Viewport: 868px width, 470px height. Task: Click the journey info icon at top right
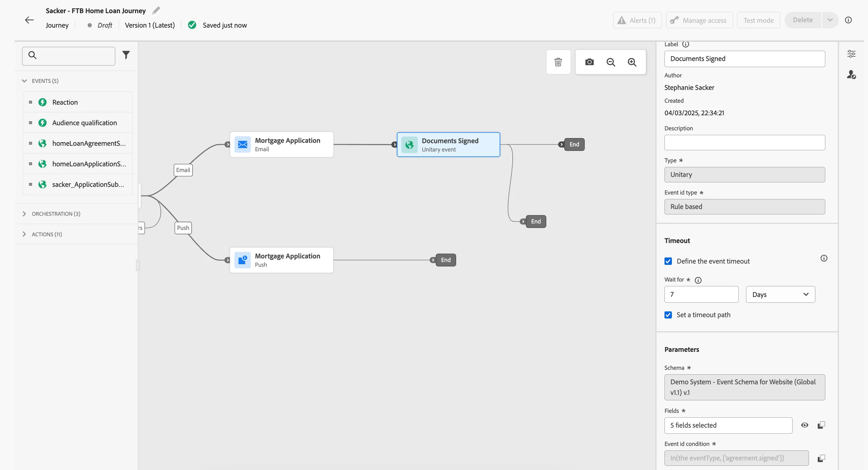pyautogui.click(x=848, y=20)
